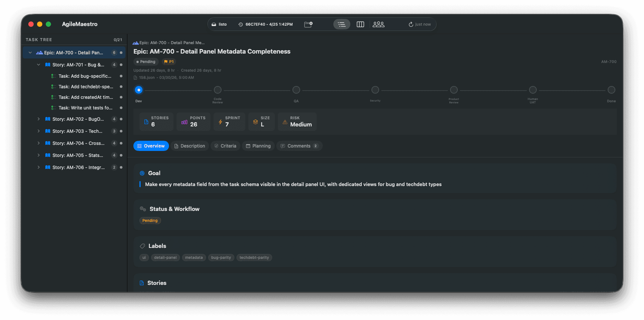The width and height of the screenshot is (644, 320).
Task: Toggle status dot on 'Add createdAt tim' task
Action: tap(121, 97)
